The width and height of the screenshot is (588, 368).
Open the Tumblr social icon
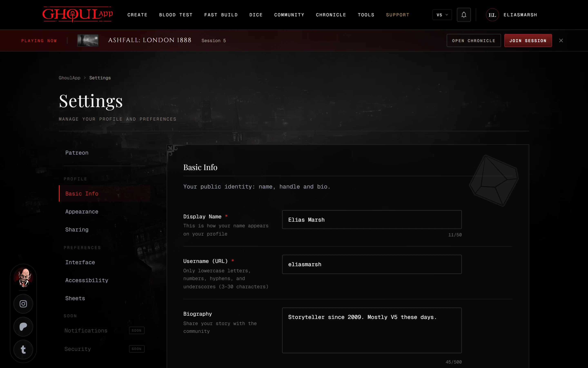coord(23,350)
